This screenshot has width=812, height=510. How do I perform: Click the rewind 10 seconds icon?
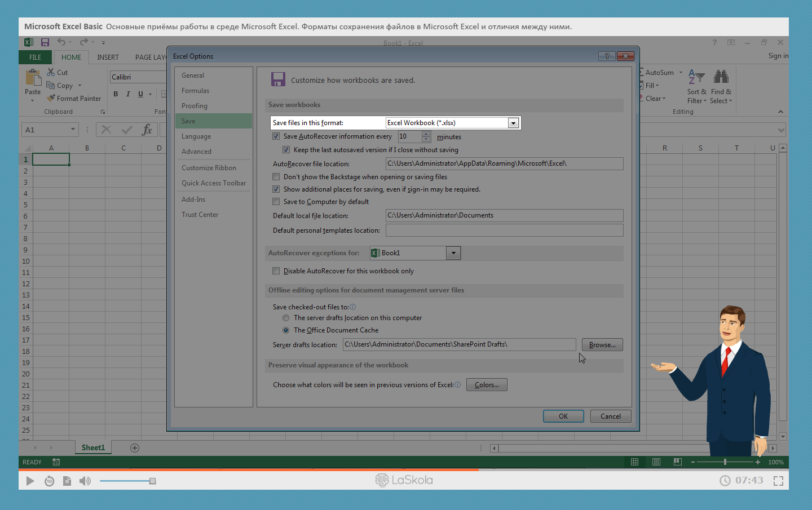(50, 481)
